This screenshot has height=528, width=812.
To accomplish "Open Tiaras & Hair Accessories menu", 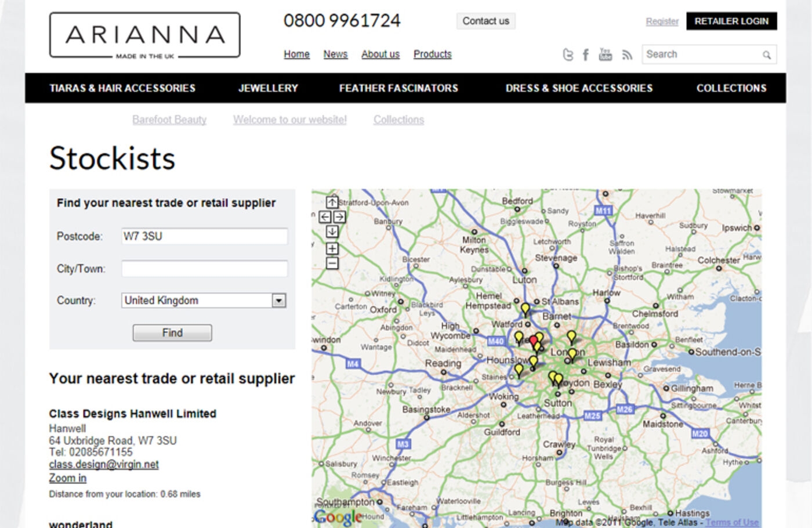I will [x=122, y=88].
